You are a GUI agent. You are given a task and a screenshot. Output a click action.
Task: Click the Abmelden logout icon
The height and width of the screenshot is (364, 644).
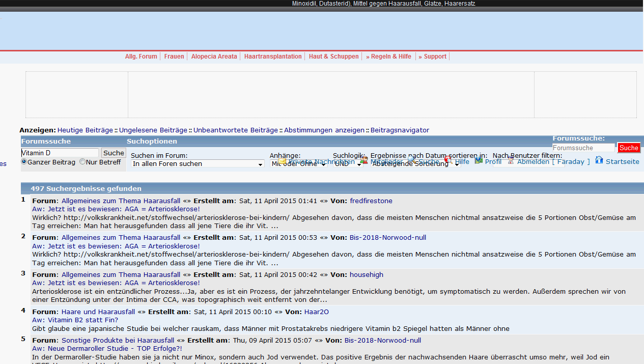(x=511, y=161)
